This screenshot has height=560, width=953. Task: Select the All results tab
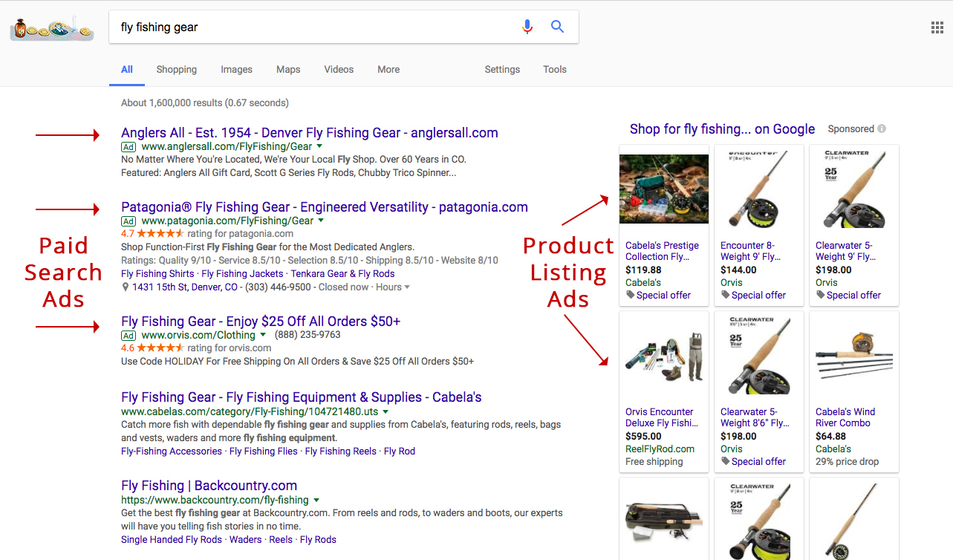[x=127, y=69]
